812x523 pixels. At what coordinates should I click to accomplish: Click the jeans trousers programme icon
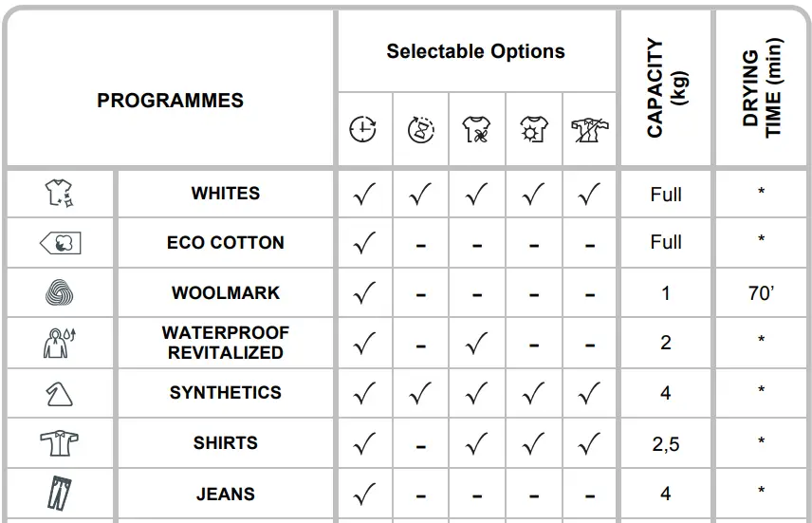tap(59, 494)
